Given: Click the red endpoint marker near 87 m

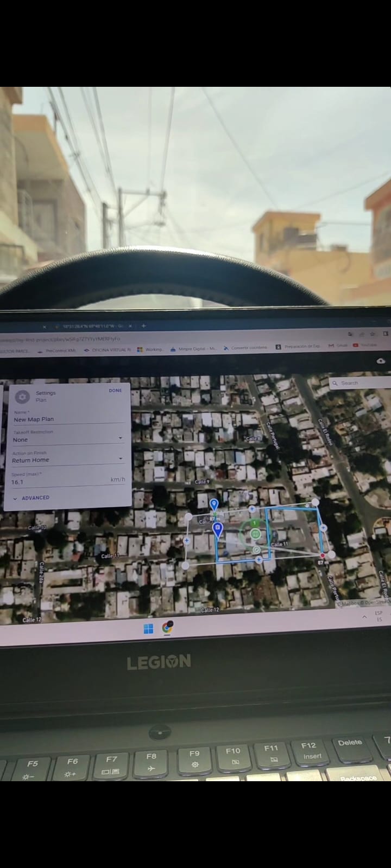Looking at the screenshot, I should coord(323,555).
